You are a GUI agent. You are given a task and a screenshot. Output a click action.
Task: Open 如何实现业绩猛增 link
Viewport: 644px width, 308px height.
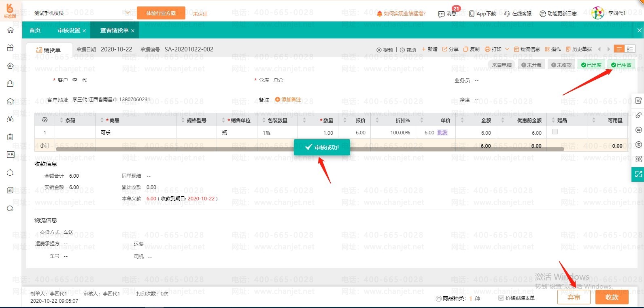[x=401, y=13]
